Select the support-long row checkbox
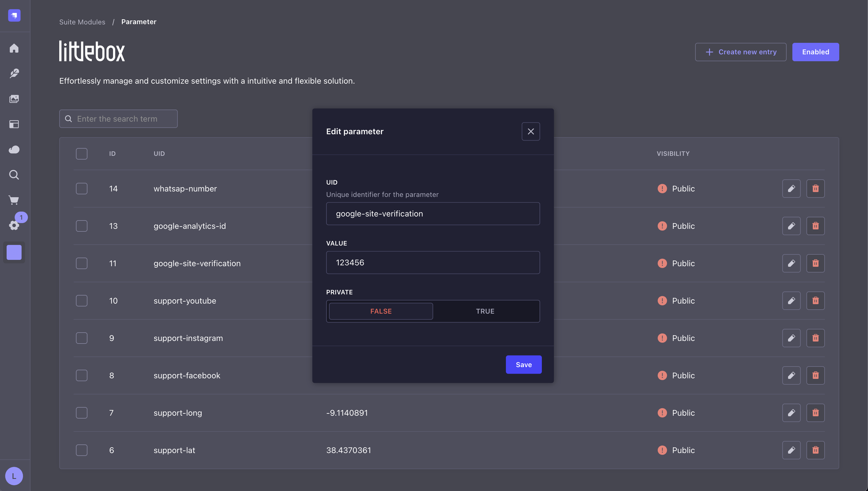868x491 pixels. point(82,413)
